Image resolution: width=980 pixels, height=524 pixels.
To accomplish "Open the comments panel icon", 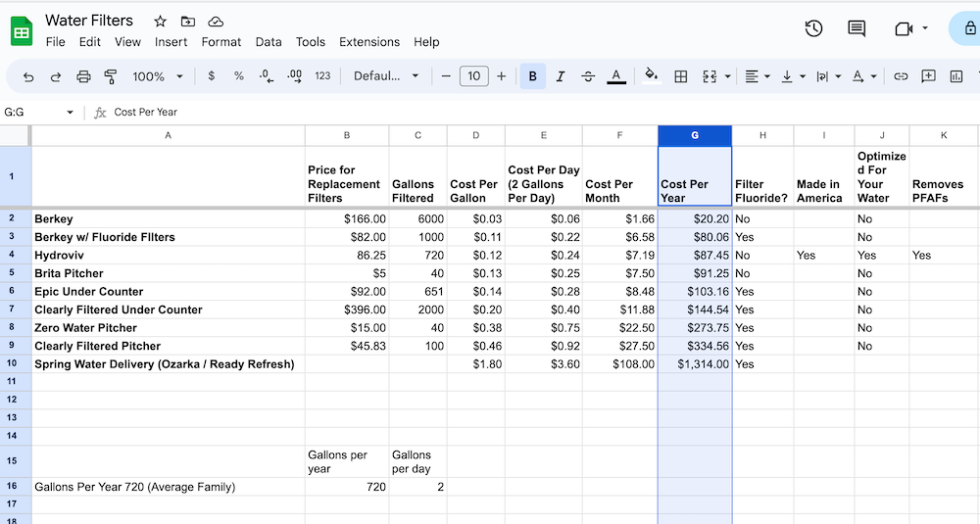I will click(x=857, y=28).
